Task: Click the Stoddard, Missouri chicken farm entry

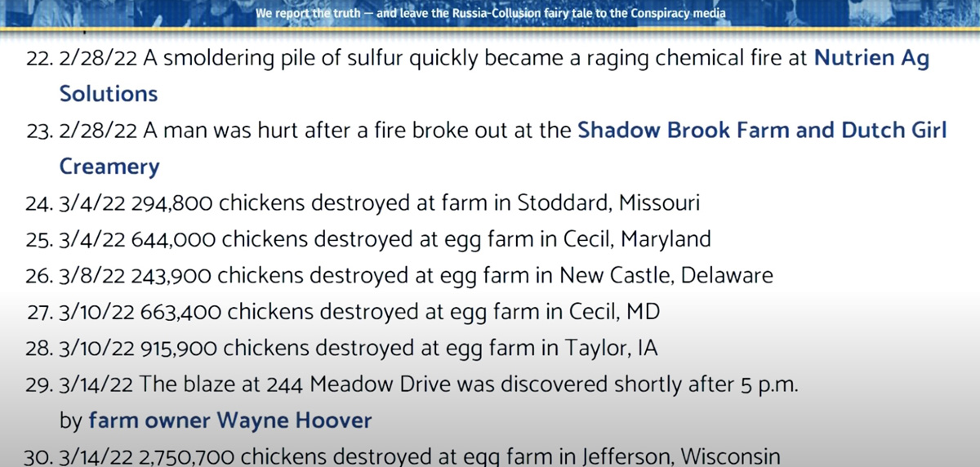Action: (362, 203)
